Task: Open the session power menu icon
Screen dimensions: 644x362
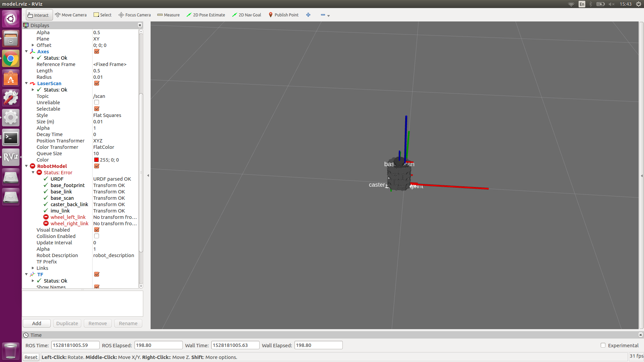Action: [x=639, y=4]
